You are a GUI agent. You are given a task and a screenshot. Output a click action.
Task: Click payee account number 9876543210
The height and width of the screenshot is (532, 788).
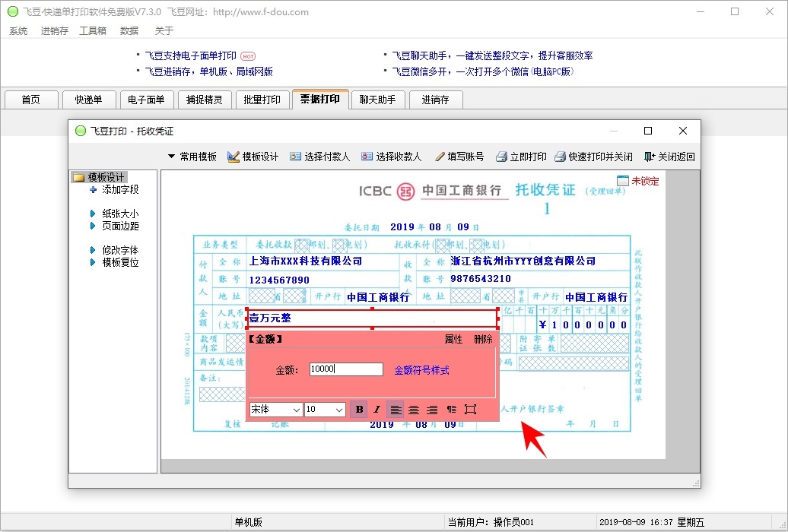pos(481,279)
